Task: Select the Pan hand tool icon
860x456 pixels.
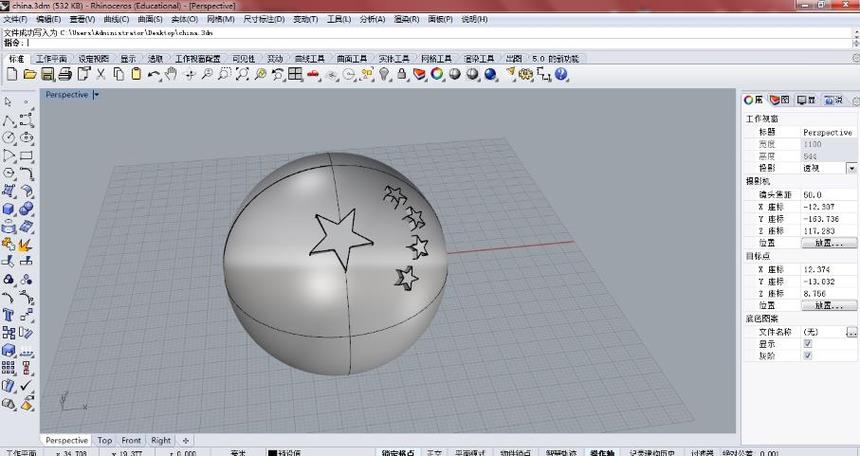Action: tap(171, 74)
